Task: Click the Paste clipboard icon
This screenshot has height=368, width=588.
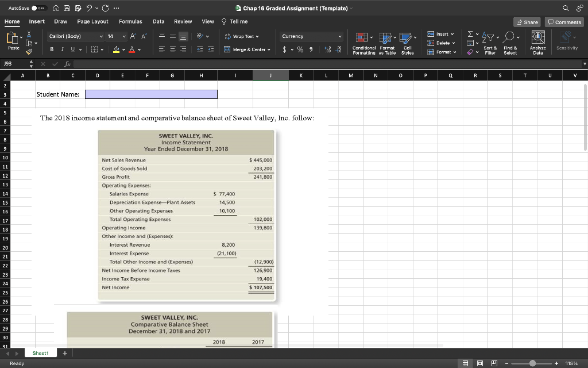Action: [13, 37]
